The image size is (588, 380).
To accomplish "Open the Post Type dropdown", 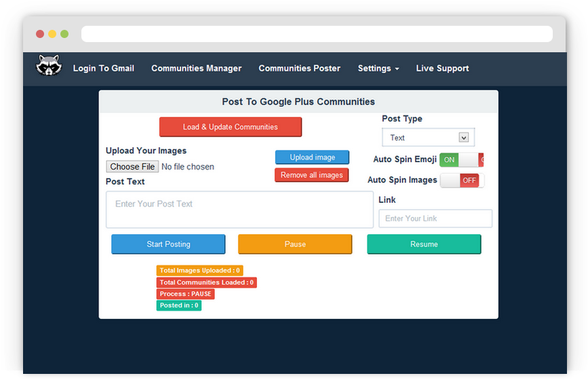I will pyautogui.click(x=428, y=138).
